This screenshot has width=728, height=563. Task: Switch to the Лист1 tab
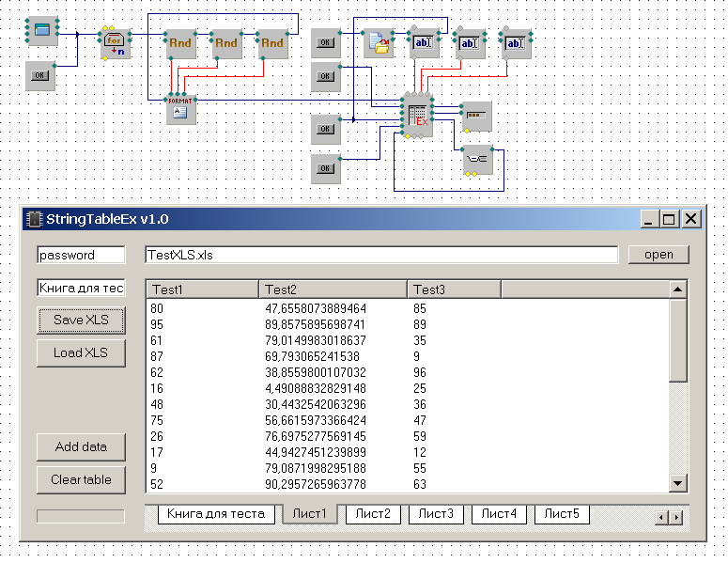point(310,514)
